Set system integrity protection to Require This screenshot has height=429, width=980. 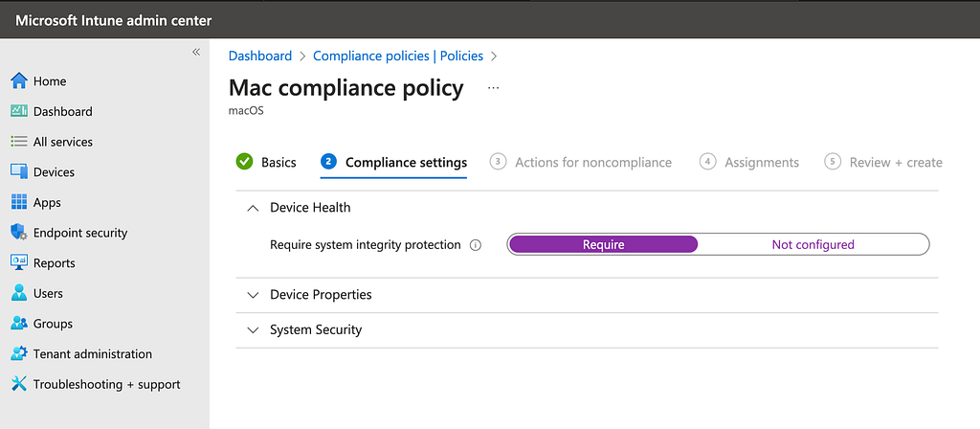pyautogui.click(x=603, y=244)
